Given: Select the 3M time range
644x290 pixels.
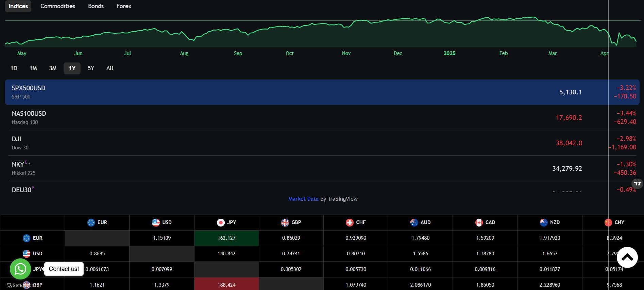Looking at the screenshot, I should coord(53,68).
